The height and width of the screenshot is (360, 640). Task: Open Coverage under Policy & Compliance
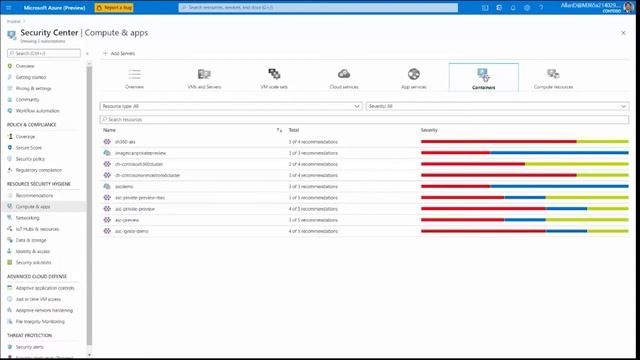click(x=25, y=137)
